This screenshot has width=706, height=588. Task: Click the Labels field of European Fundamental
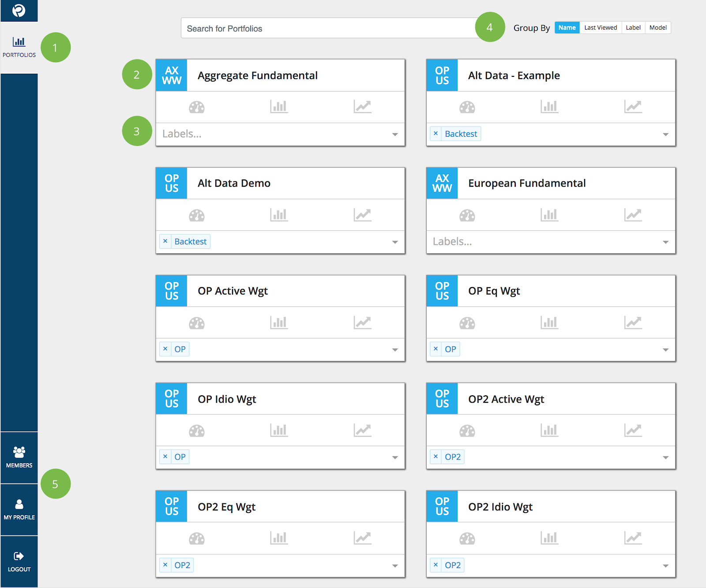(x=551, y=242)
